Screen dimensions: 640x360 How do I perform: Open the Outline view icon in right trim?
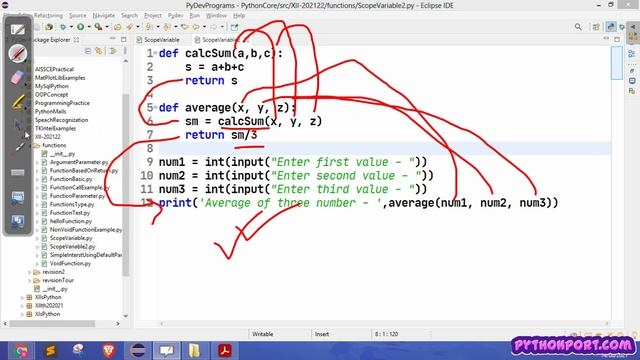pyautogui.click(x=632, y=54)
